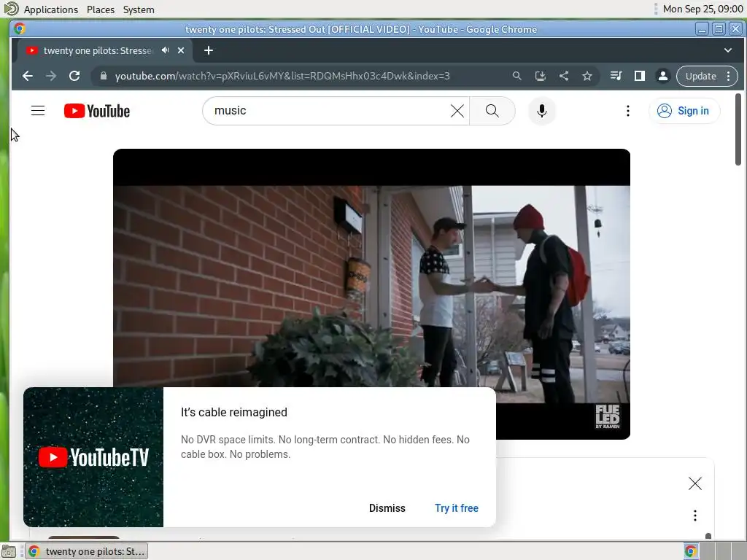Open the Places menu

coord(101,9)
